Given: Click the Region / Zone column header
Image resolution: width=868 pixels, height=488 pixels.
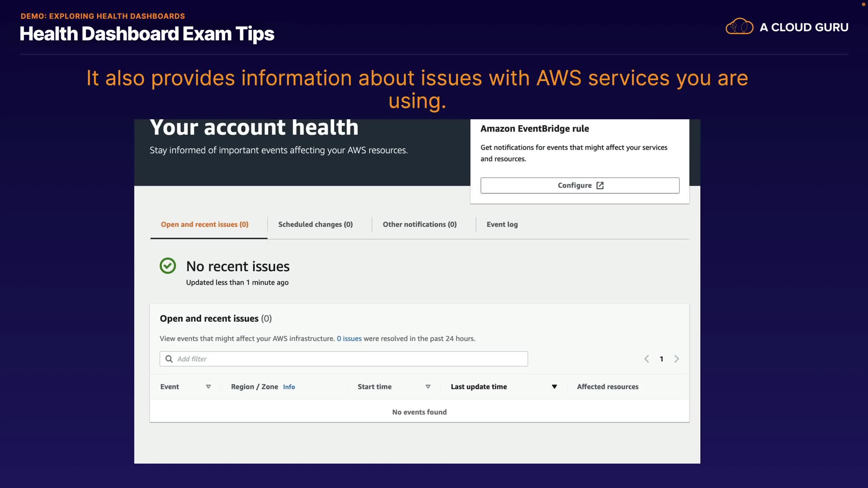Looking at the screenshot, I should tap(254, 387).
